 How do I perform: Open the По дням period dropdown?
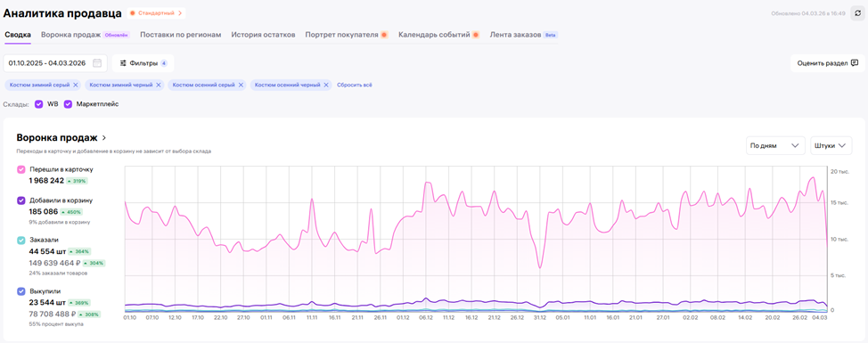pyautogui.click(x=775, y=145)
